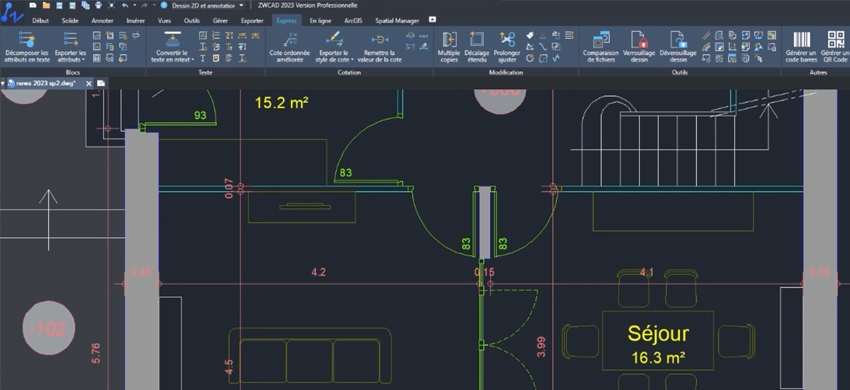Click the 15.2 m² area text
Screen dimensions: 850x390
(x=282, y=103)
